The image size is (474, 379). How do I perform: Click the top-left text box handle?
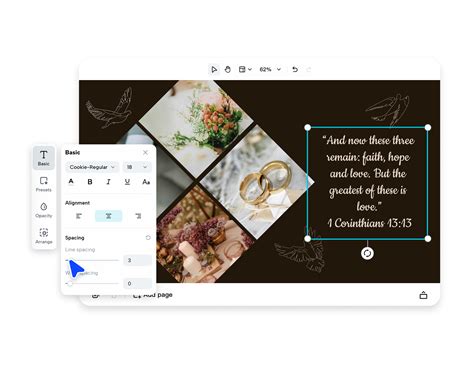tap(308, 127)
